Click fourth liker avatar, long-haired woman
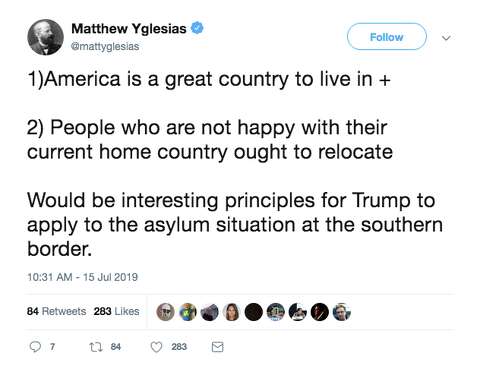 click(232, 312)
